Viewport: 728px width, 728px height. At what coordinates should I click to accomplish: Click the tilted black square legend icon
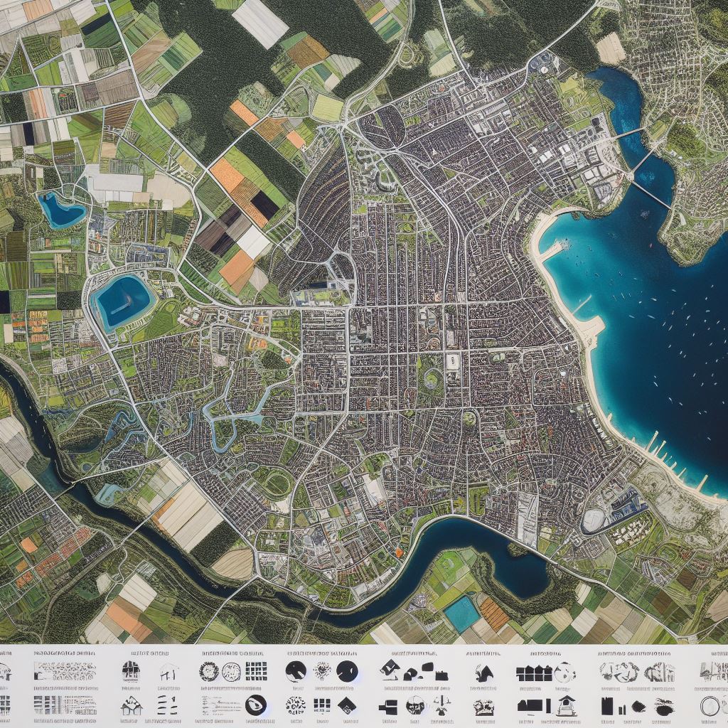(x=389, y=669)
